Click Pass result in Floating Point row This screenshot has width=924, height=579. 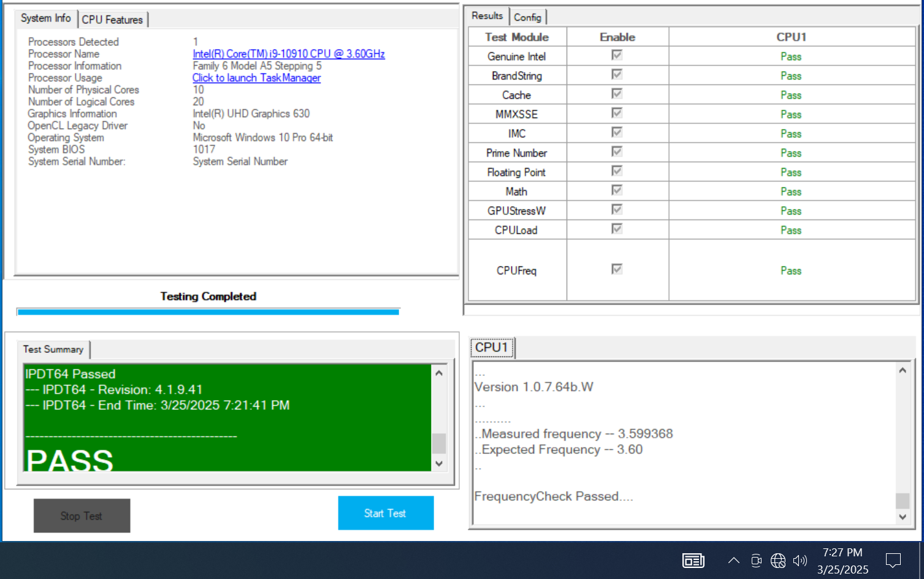pos(791,172)
